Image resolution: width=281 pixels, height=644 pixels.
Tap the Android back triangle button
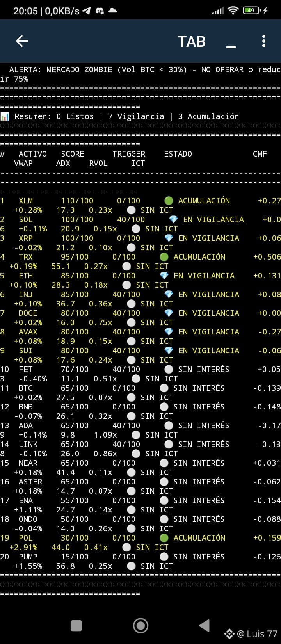click(205, 626)
